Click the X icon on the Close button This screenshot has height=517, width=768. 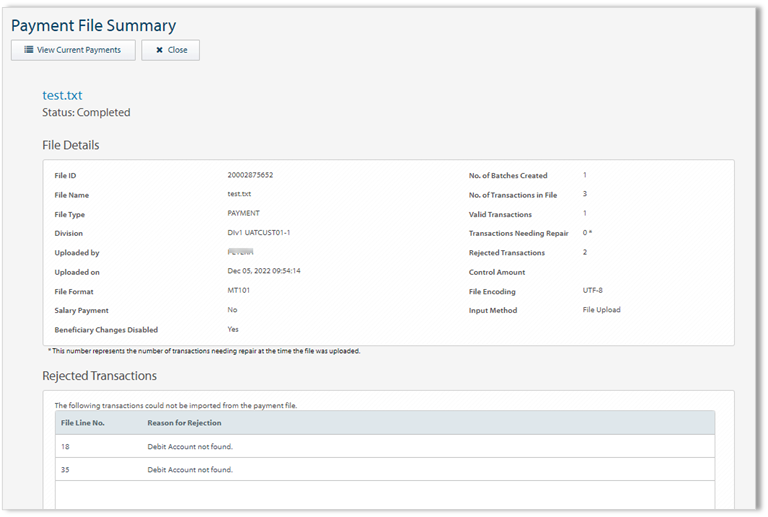click(x=159, y=50)
